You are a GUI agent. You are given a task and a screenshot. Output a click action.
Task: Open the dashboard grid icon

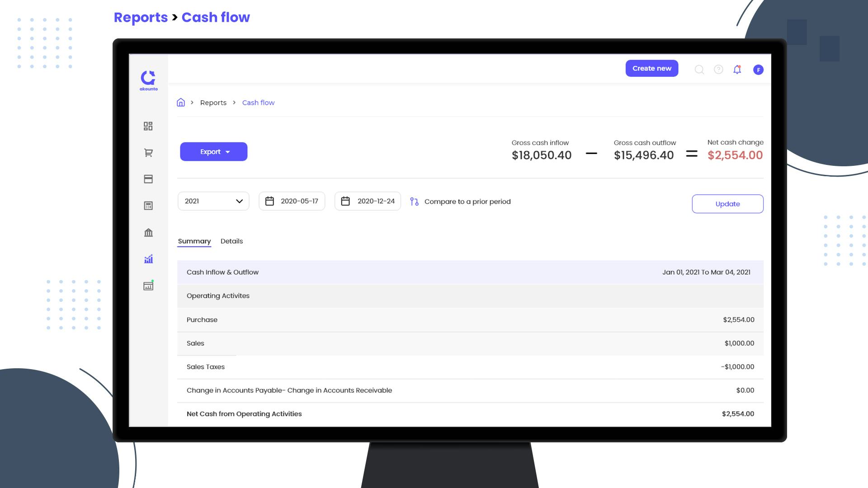click(148, 126)
